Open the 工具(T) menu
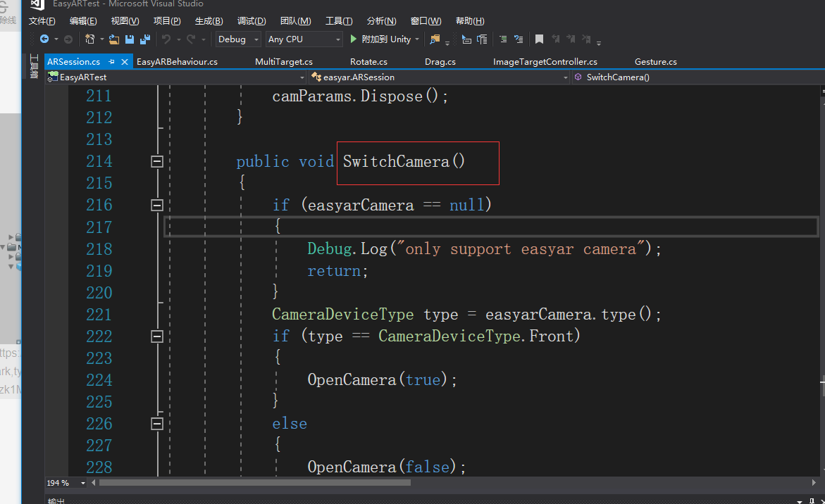Viewport: 825px width, 504px height. pos(339,21)
